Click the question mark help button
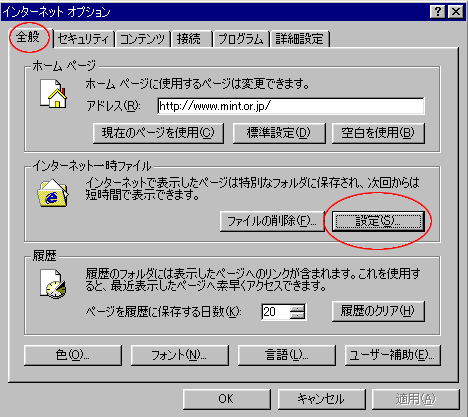This screenshot has width=468, height=417. [438, 12]
